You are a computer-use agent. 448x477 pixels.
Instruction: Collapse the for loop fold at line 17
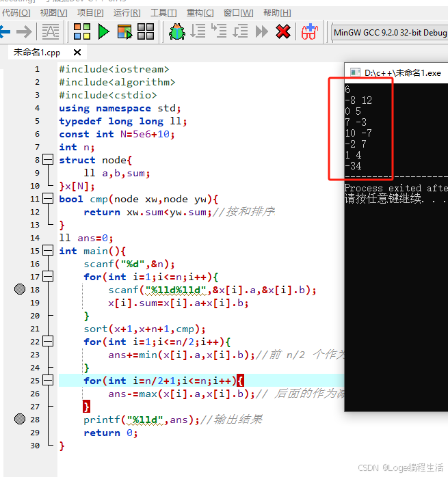[x=48, y=276]
